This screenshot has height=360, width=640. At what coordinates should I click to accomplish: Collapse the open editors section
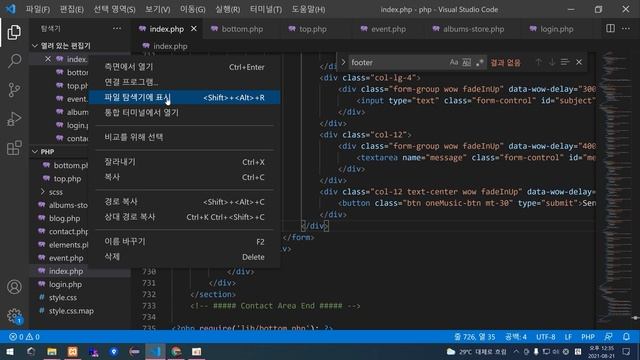tap(35, 46)
